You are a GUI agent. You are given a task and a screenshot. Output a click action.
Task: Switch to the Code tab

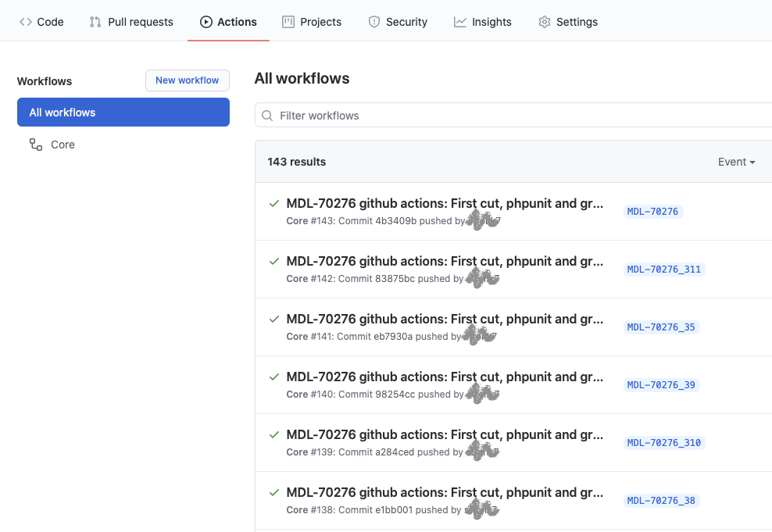41,22
